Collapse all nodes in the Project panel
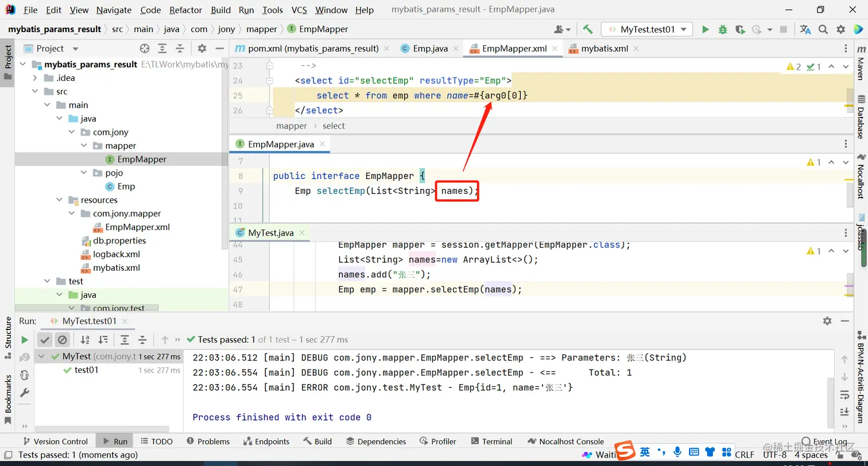The image size is (868, 466). click(x=180, y=49)
